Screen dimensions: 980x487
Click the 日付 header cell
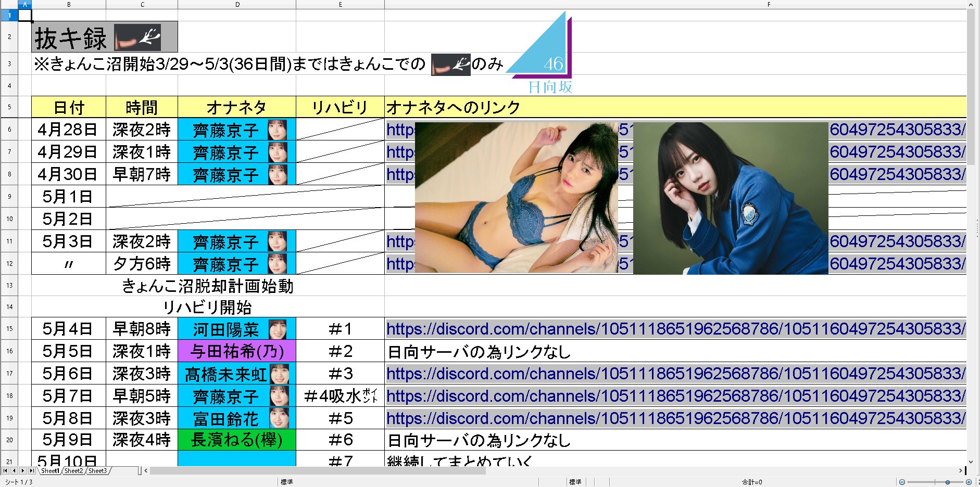(x=69, y=107)
